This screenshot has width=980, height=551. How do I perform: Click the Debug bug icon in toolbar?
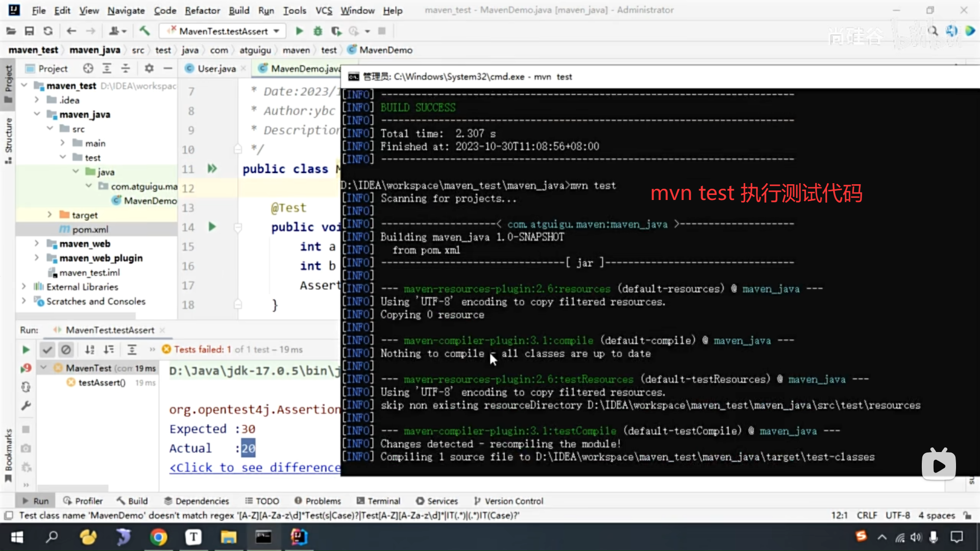[317, 31]
